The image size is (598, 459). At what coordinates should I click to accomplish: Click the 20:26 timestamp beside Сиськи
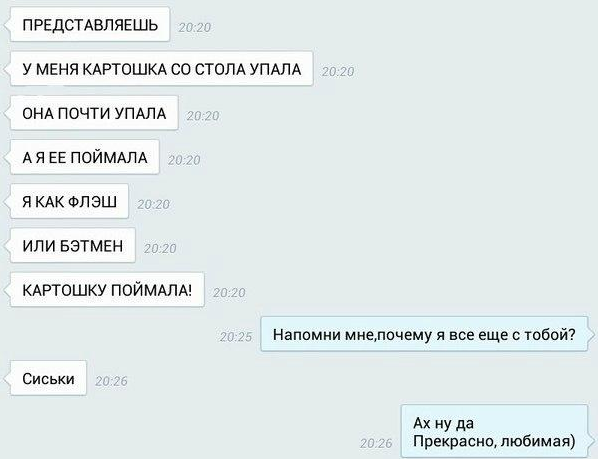(111, 381)
